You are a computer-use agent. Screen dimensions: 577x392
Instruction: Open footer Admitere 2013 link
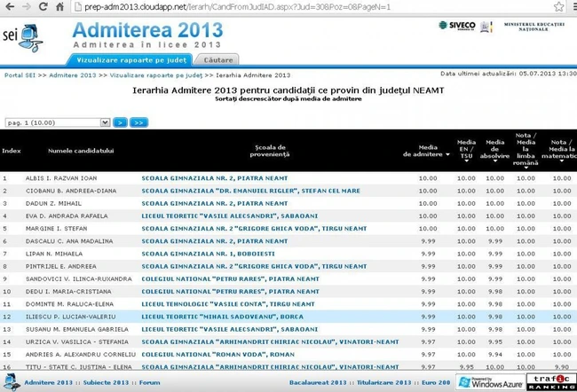[x=48, y=382]
